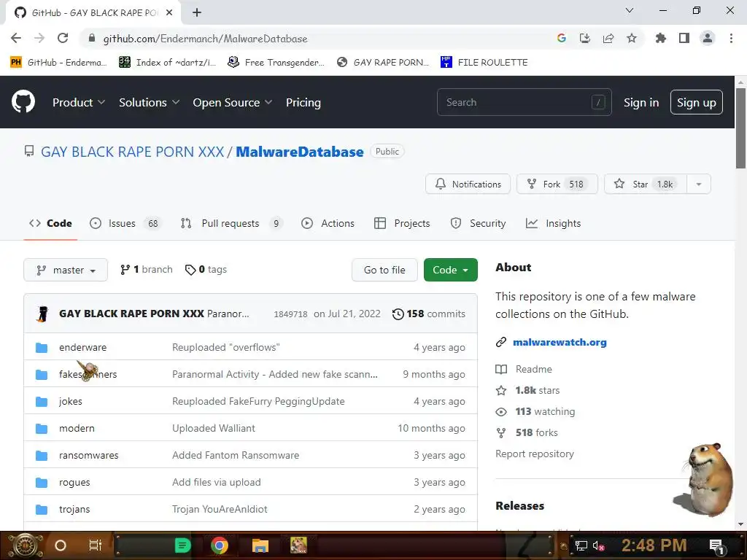Click the commit author avatar

42,314
